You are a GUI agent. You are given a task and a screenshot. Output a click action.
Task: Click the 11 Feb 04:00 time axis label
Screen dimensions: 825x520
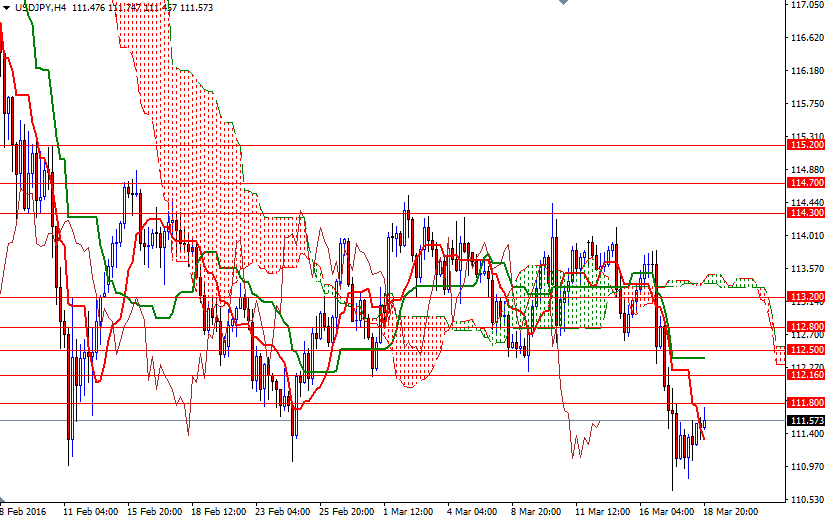click(90, 512)
